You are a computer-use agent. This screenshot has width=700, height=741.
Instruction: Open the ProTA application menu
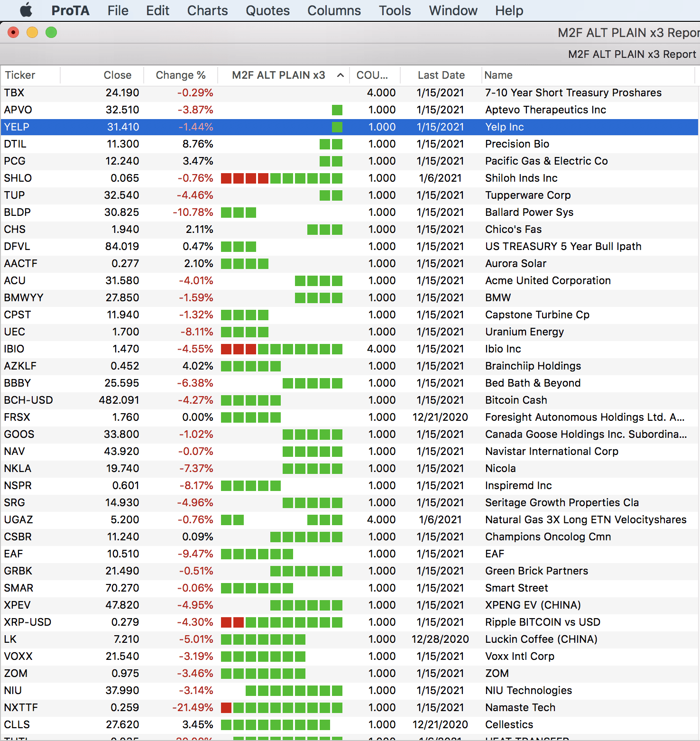coord(70,10)
